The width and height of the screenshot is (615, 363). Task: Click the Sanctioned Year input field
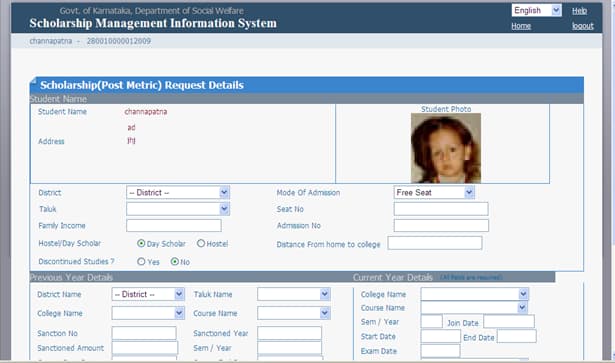click(289, 333)
